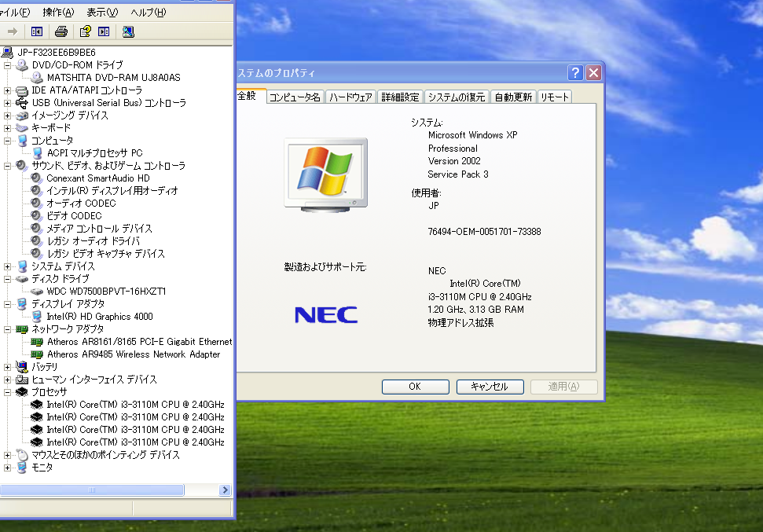The width and height of the screenshot is (763, 532).
Task: Click the help question mark button in system properties
Action: [x=575, y=73]
